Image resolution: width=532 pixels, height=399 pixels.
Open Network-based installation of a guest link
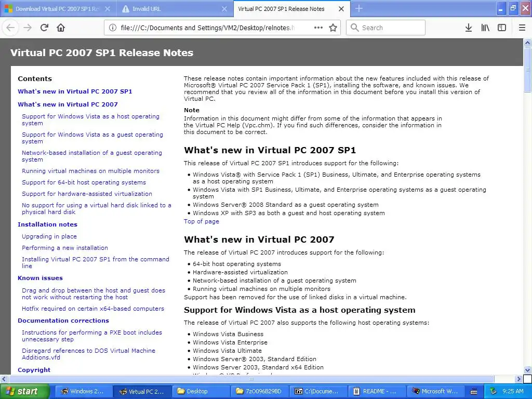pyautogui.click(x=92, y=156)
